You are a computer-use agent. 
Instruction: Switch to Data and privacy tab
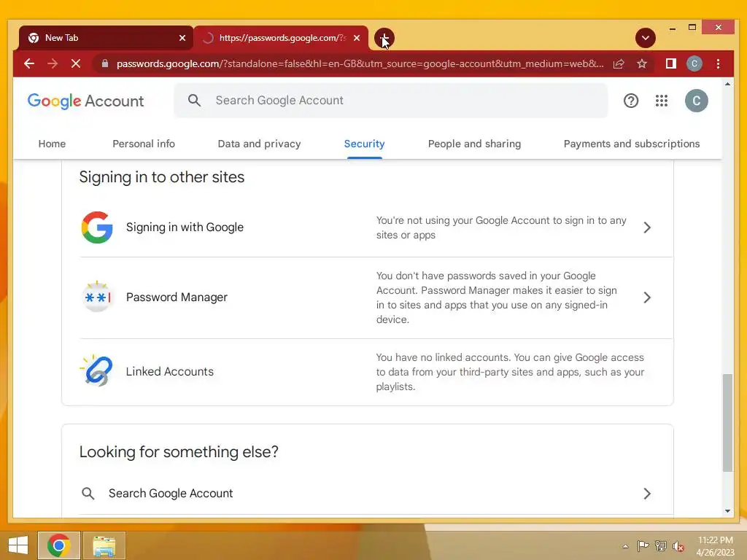click(x=259, y=144)
